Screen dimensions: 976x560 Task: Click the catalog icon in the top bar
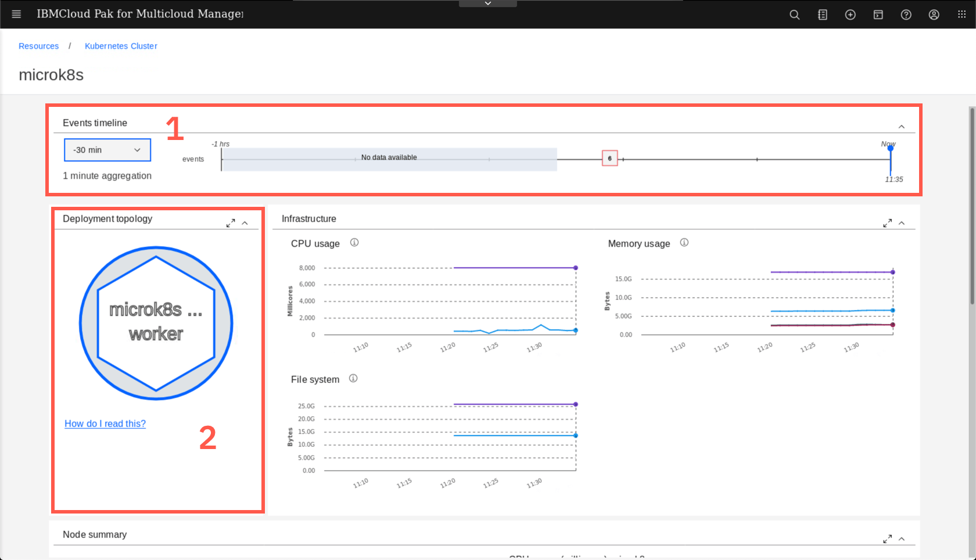(x=822, y=15)
